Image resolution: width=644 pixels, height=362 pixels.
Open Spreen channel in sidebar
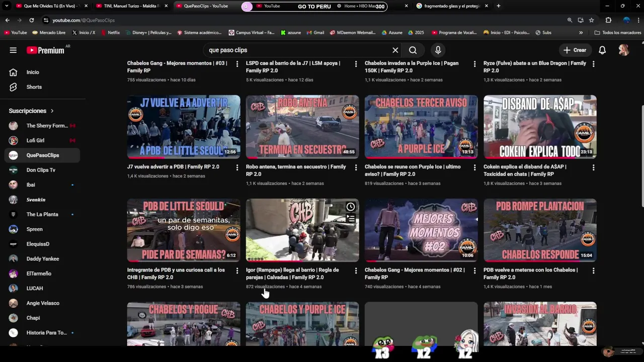(x=42, y=229)
